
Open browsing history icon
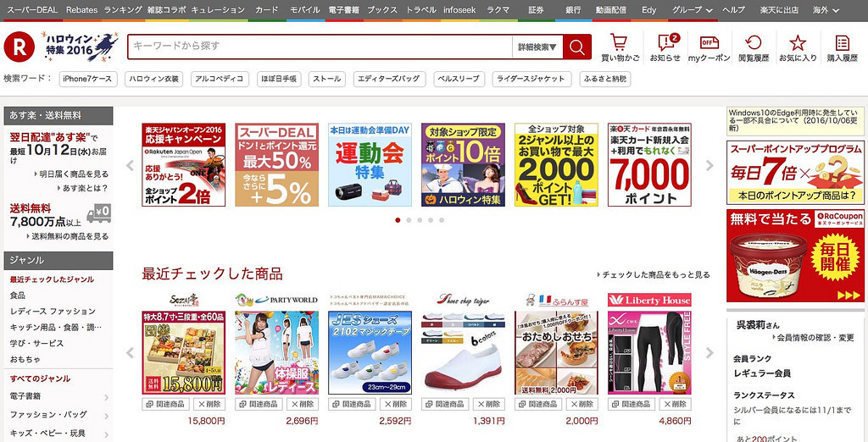[754, 47]
